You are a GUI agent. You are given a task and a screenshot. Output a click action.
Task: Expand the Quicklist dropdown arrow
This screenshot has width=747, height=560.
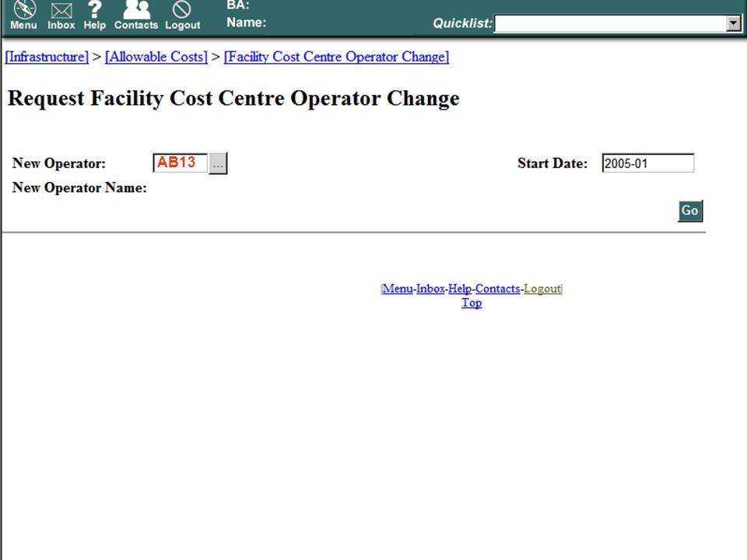(x=734, y=23)
